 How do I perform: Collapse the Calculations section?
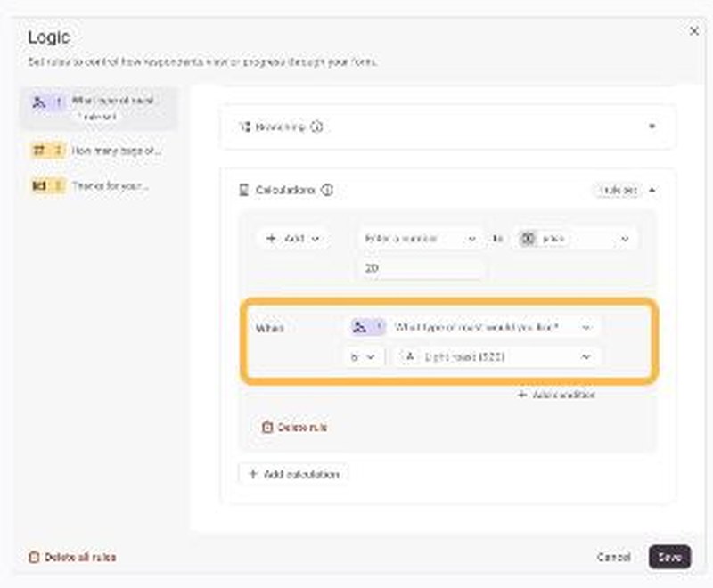(x=652, y=190)
